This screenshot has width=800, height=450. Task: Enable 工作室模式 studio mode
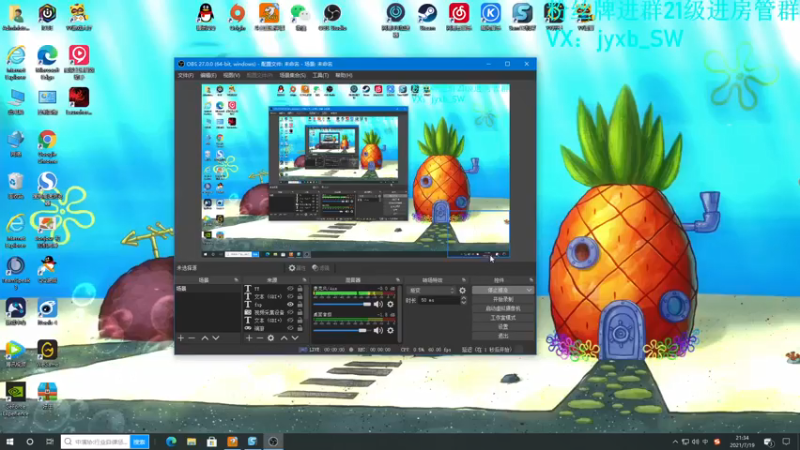point(503,318)
